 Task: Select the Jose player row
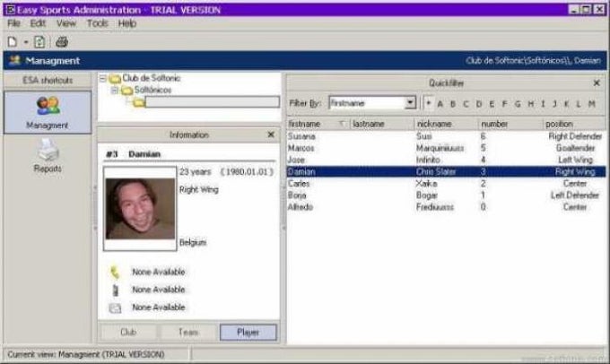pos(446,160)
